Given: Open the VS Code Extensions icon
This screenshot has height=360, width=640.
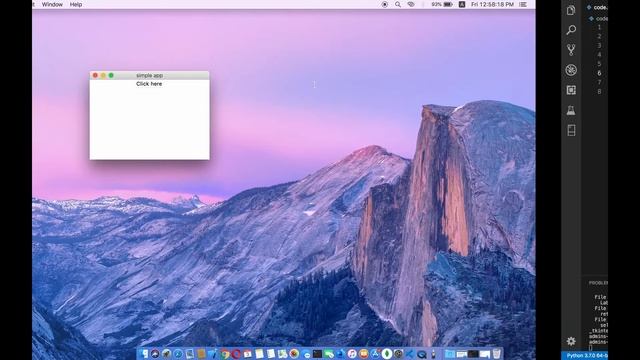Looking at the screenshot, I should pyautogui.click(x=571, y=90).
